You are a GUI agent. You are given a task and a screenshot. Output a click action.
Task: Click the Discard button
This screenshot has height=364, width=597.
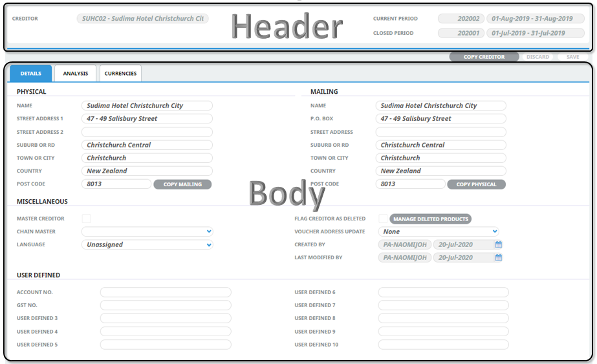pos(537,57)
